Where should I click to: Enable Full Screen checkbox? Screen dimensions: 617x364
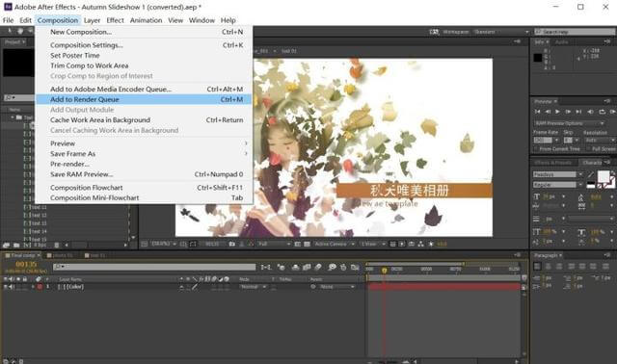tap(588, 149)
